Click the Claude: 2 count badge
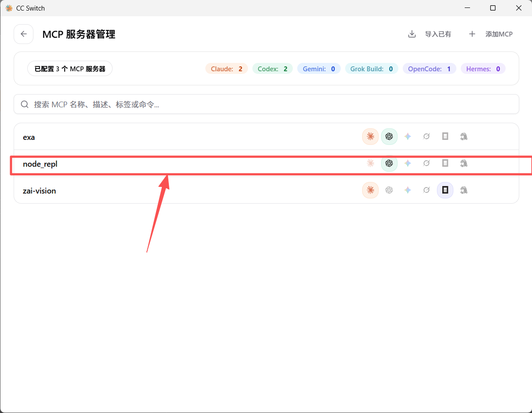This screenshot has width=532, height=413. pos(226,69)
